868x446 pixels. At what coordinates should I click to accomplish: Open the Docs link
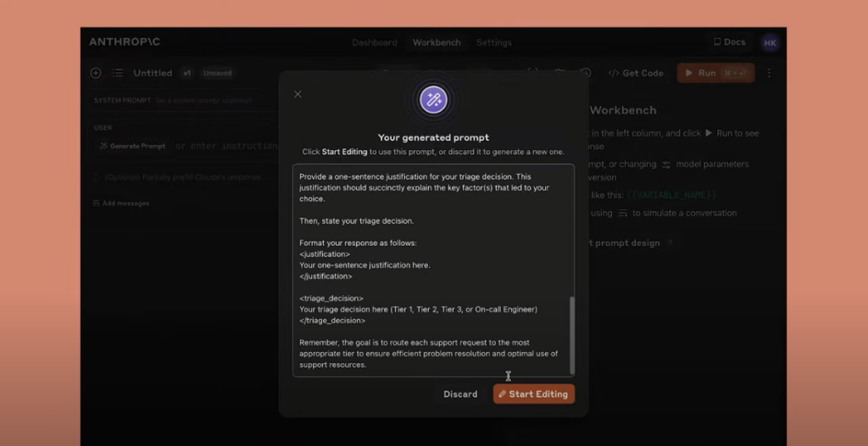[730, 42]
